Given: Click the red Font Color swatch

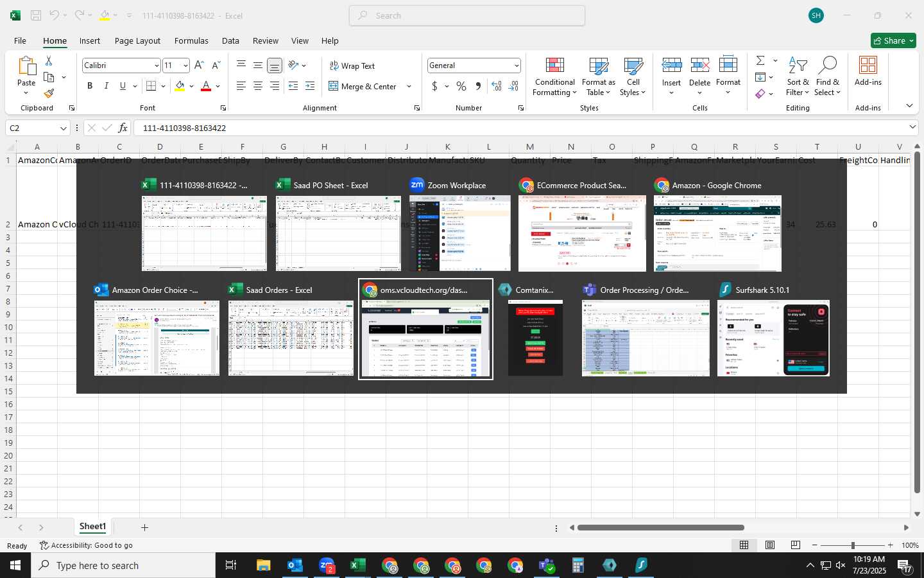Looking at the screenshot, I should 206,86.
